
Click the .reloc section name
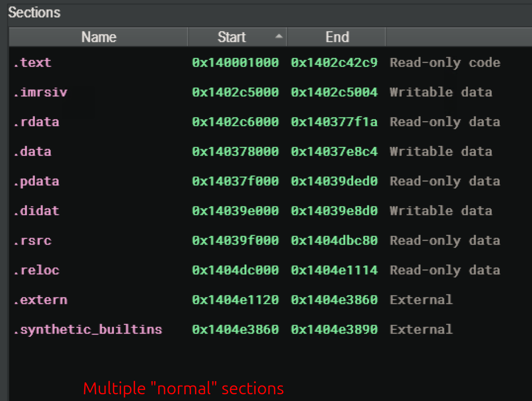[x=36, y=270]
